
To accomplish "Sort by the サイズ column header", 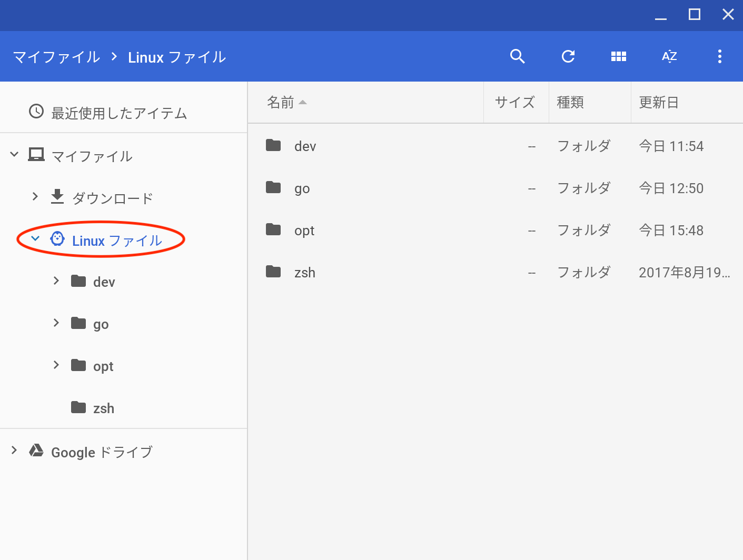I will coord(514,102).
